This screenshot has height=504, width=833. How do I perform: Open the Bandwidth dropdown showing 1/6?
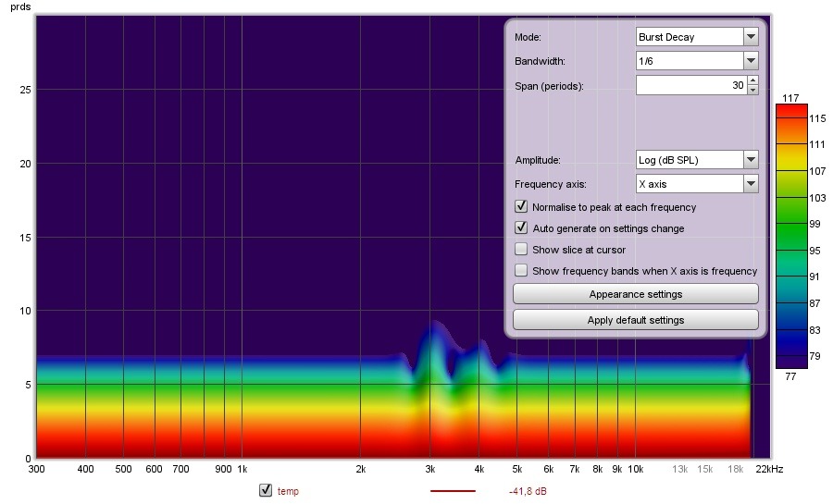tap(696, 61)
